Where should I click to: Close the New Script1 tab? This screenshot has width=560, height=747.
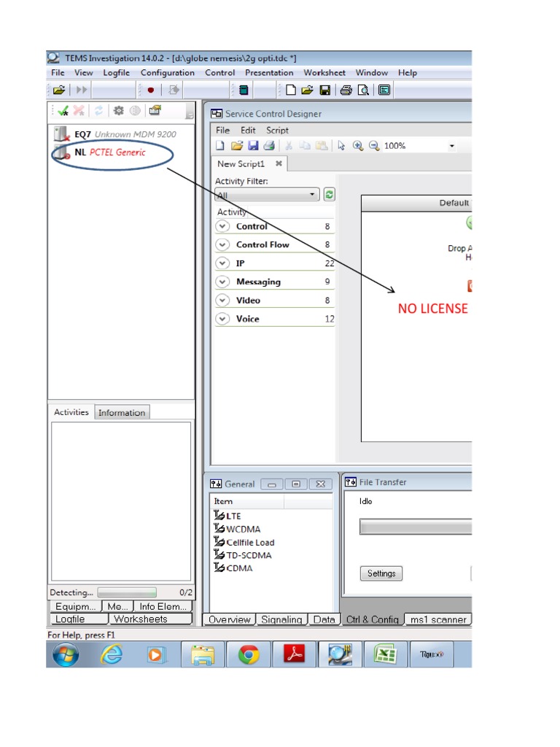[279, 163]
